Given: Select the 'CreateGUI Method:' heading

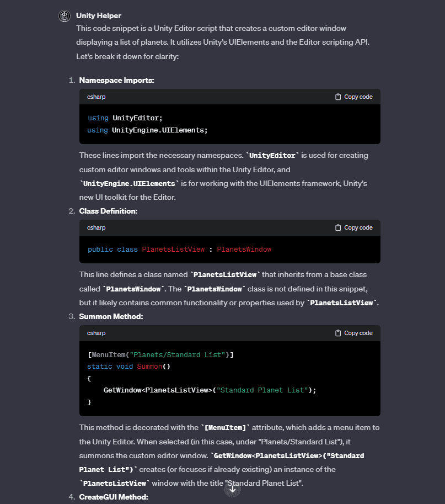Looking at the screenshot, I should tap(114, 497).
